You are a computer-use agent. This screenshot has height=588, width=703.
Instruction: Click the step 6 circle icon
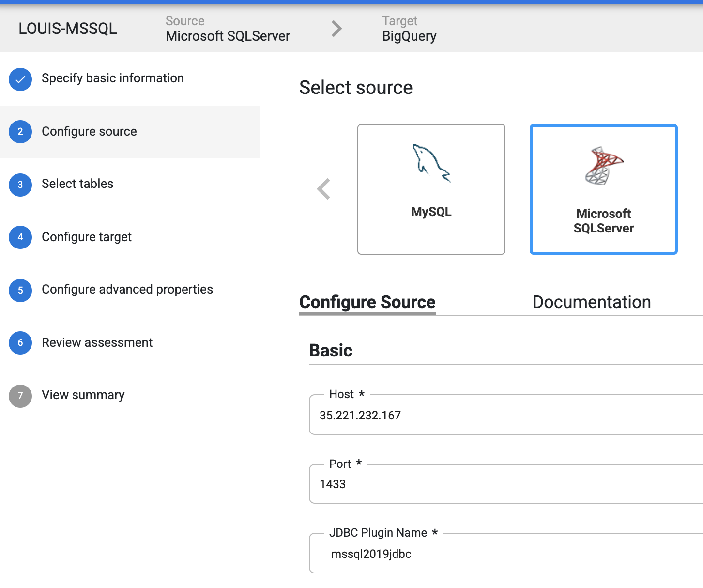[20, 343]
